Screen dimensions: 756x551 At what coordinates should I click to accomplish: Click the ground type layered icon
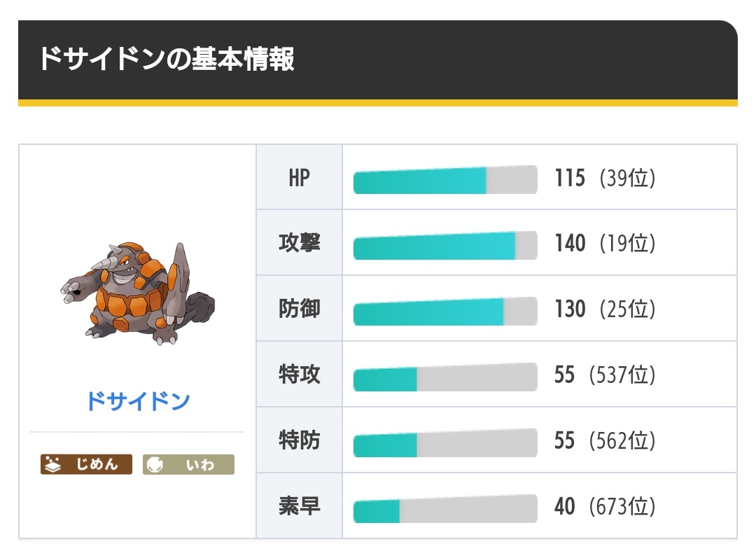pyautogui.click(x=52, y=464)
